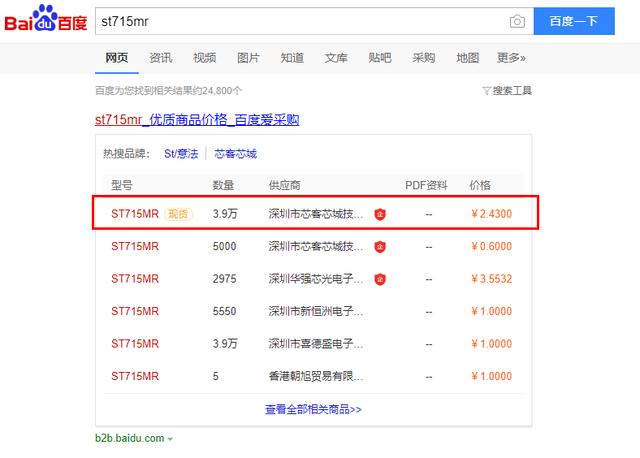Screen dimensions: 640x458
Task: Switch to the 采购 tab
Action: point(424,58)
